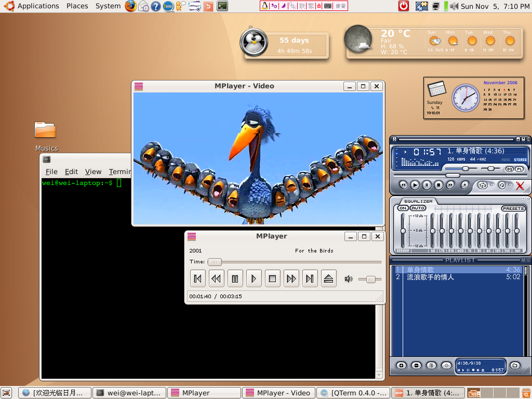This screenshot has width=532, height=399.
Task: Open the volume speaker applet in panel
Action: pos(454,6)
